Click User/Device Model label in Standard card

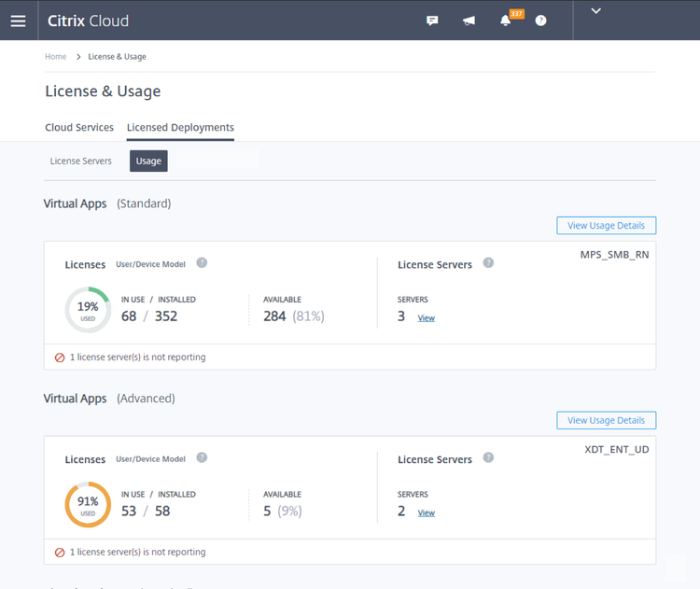[x=150, y=264]
